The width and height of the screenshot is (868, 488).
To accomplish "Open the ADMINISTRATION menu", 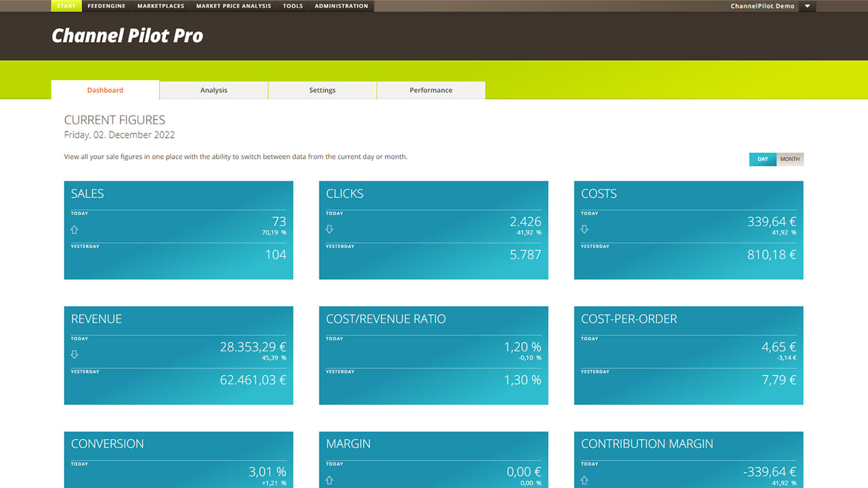I will (341, 6).
